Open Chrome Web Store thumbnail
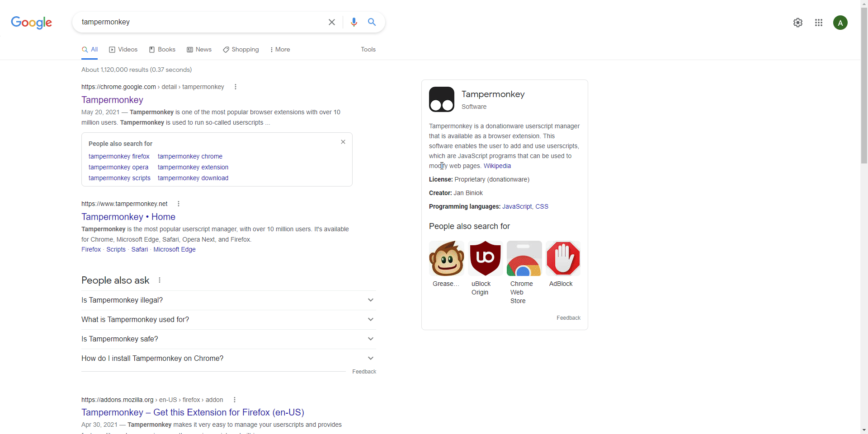This screenshot has height=434, width=868. pos(524,258)
